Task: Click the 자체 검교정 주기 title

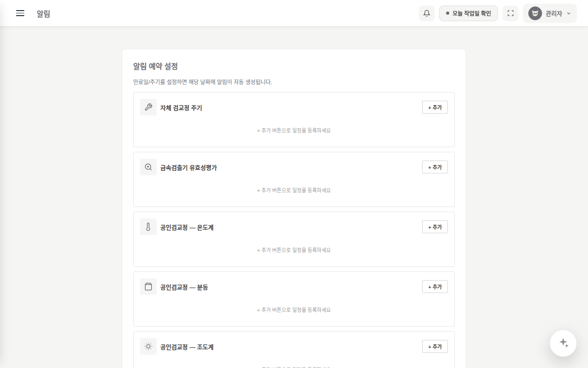Action: [x=181, y=108]
